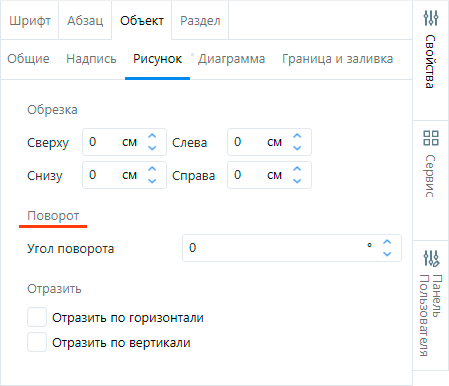Increase the Справа crop value
This screenshot has height=386, width=449.
[297, 169]
